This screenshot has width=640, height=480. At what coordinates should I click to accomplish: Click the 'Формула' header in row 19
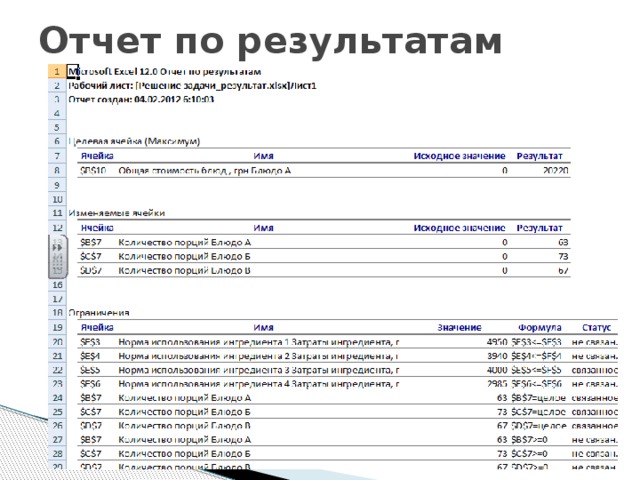(x=540, y=328)
